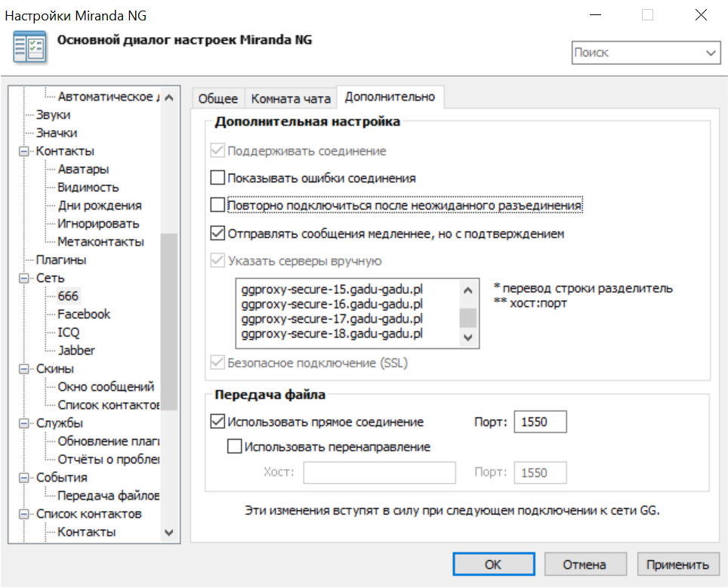Viewport: 728px width, 588px height.
Task: Disable "Использовать прямое соединение"
Action: pos(218,422)
